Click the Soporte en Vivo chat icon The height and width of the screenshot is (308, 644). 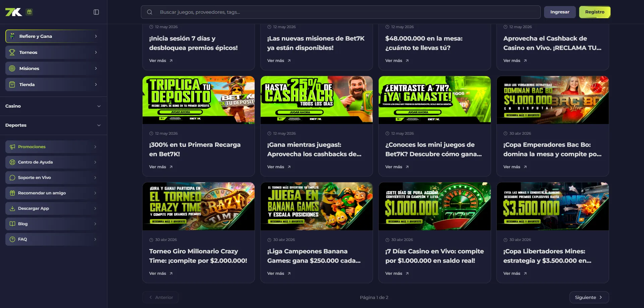pyautogui.click(x=12, y=178)
